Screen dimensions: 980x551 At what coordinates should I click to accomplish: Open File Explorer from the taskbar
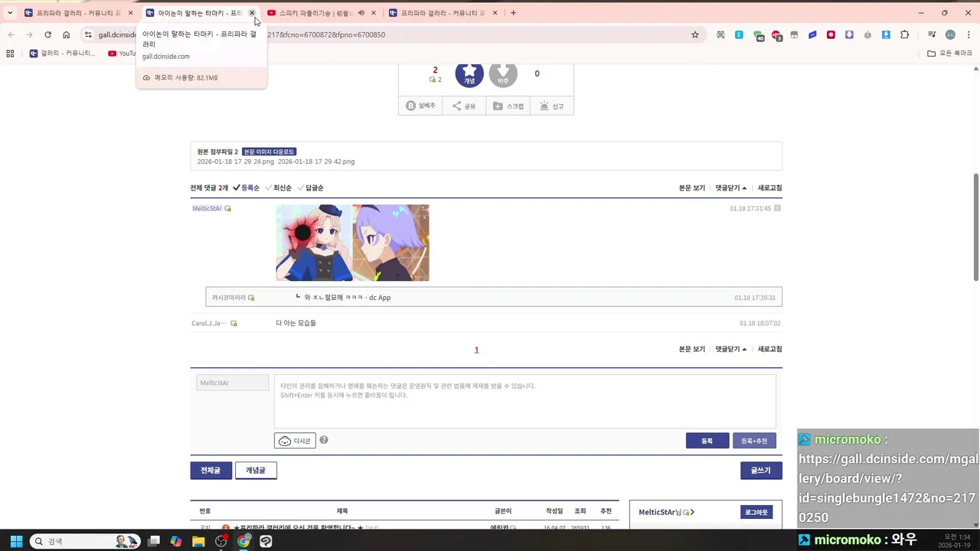coord(198,541)
